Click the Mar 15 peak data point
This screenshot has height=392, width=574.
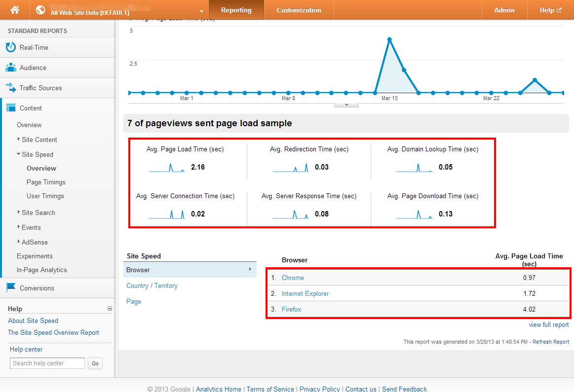pos(389,39)
